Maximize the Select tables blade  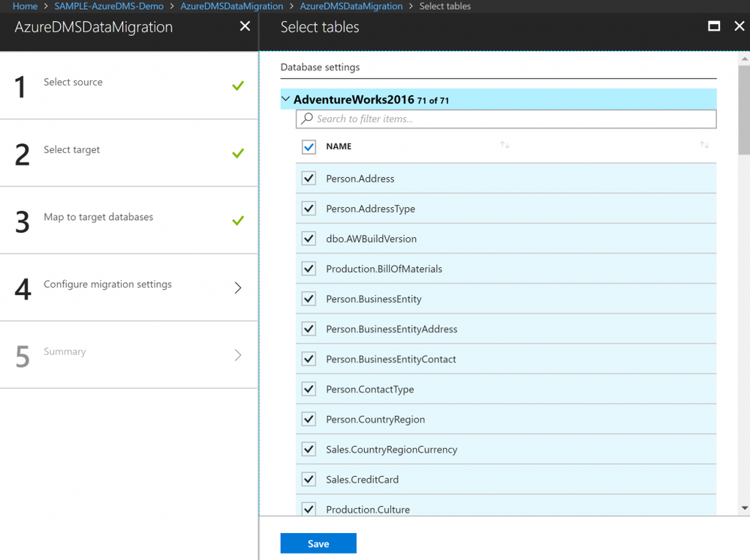coord(714,26)
